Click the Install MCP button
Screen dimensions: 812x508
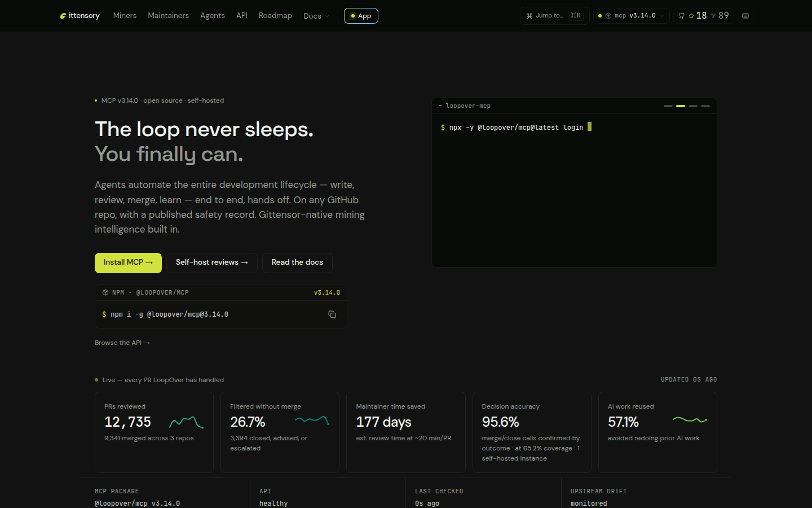pyautogui.click(x=128, y=263)
